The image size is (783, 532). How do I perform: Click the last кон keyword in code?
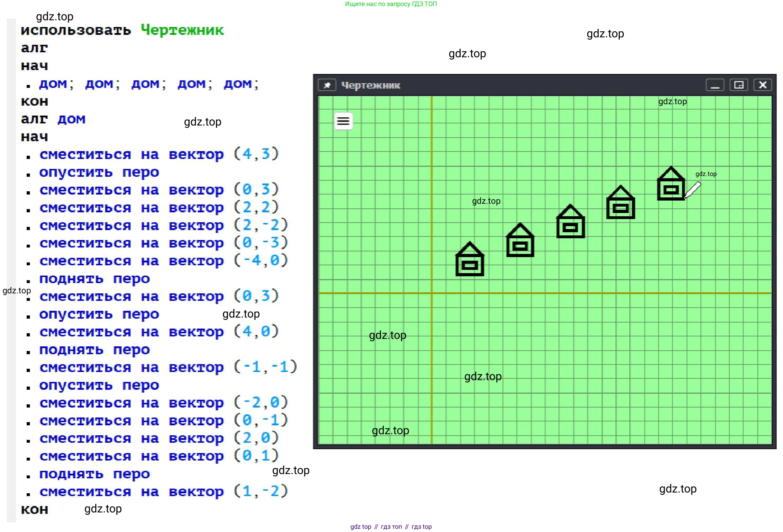tap(34, 510)
